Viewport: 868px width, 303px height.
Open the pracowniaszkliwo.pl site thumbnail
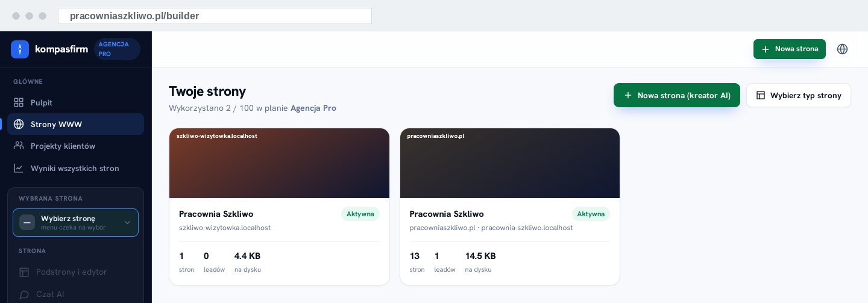(x=510, y=163)
